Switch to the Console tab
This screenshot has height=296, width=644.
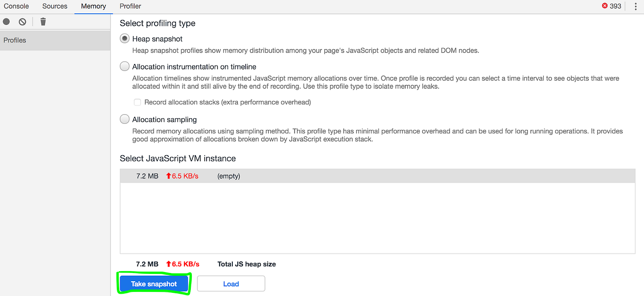tap(17, 6)
